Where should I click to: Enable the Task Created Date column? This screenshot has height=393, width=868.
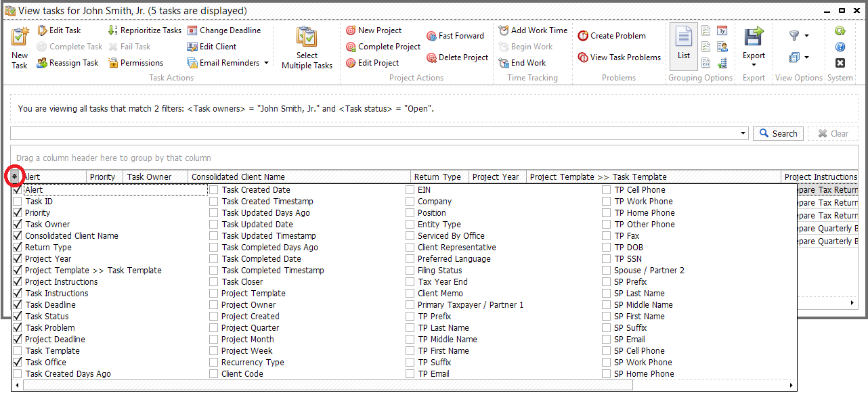point(214,190)
